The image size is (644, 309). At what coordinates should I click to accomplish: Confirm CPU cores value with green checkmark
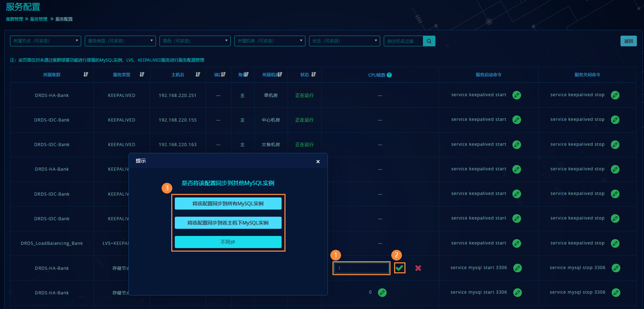coord(399,268)
